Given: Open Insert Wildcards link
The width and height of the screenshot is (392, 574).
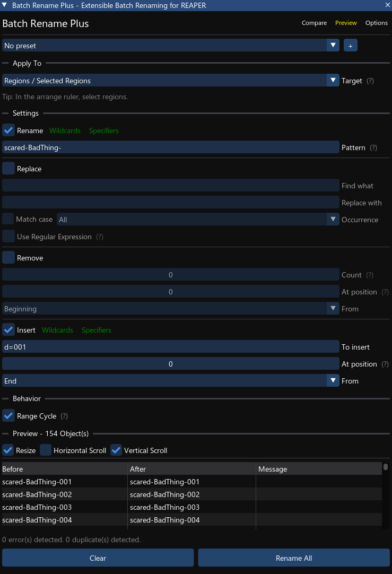Looking at the screenshot, I should [57, 330].
